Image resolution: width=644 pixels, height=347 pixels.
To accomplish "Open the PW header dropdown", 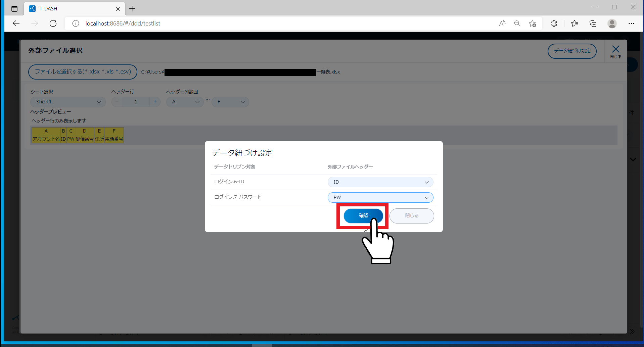I will 380,197.
